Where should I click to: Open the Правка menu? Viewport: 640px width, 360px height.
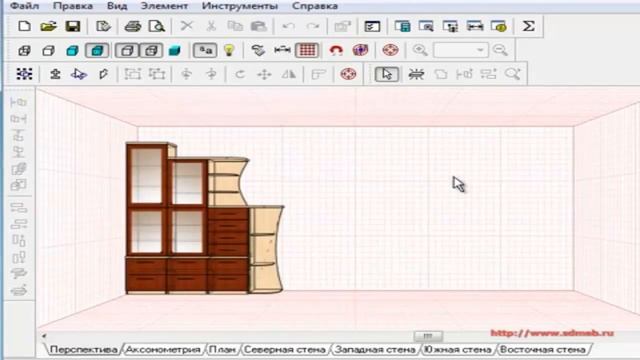(73, 6)
